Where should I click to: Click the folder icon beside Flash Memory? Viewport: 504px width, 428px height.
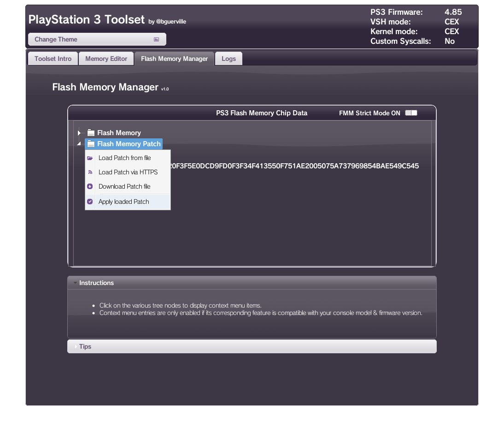point(91,133)
